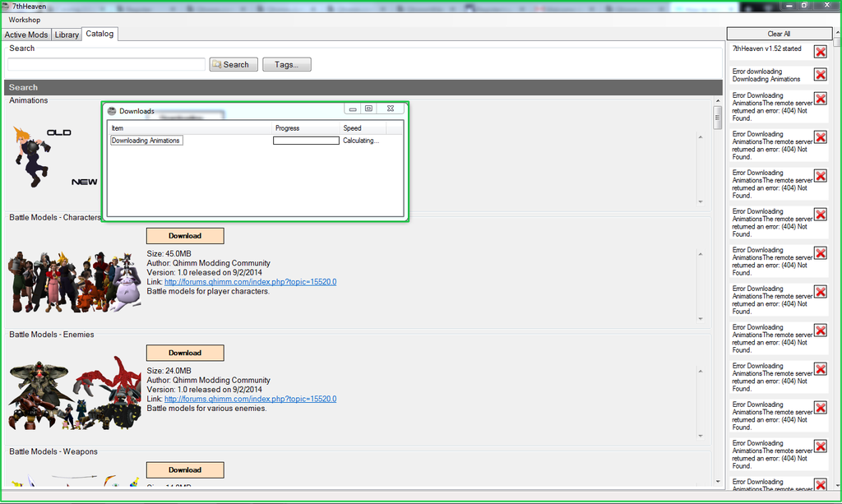
Task: Open the Workshop menu
Action: 25,20
